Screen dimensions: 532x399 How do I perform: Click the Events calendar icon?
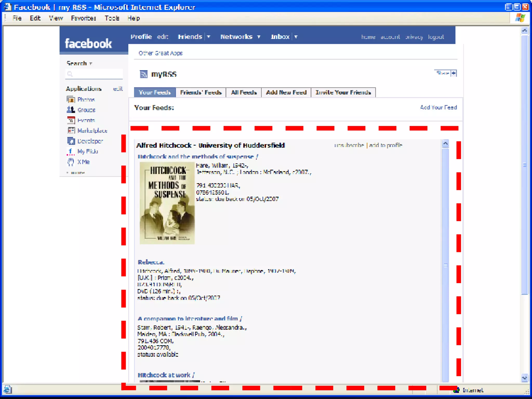coord(71,120)
